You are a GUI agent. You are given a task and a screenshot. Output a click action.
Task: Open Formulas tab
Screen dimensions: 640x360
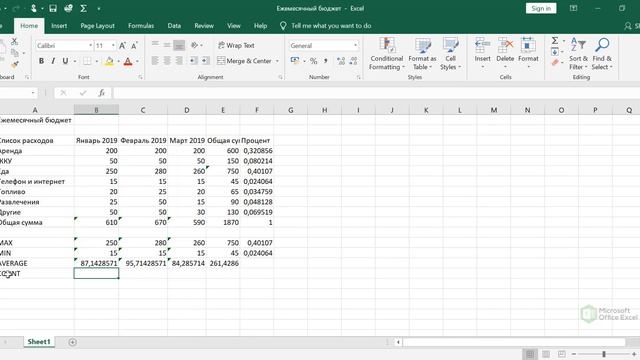[141, 26]
